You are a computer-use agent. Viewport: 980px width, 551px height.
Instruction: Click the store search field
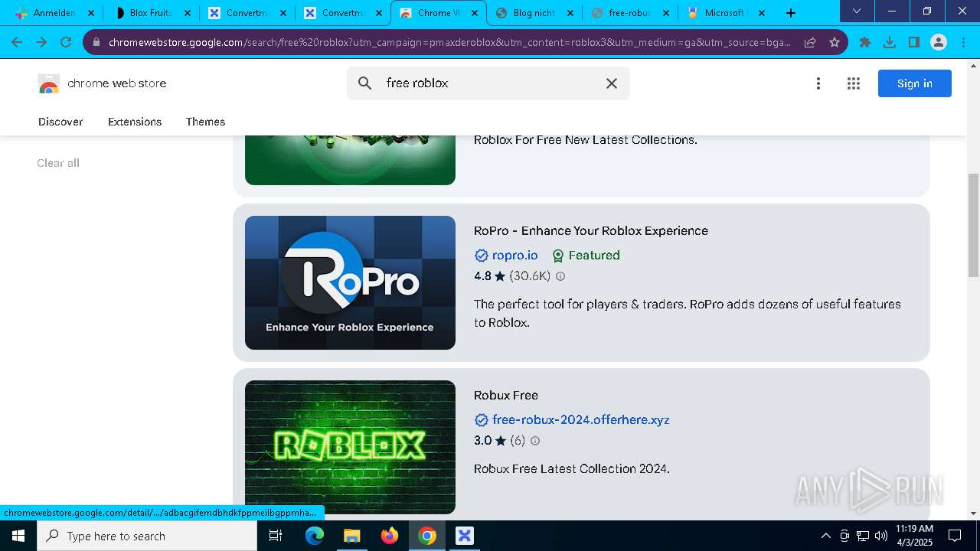488,83
